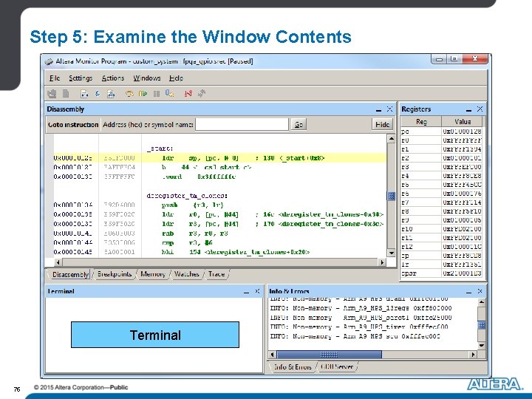Close the Registers panel
The image size is (532, 399).
coord(480,109)
